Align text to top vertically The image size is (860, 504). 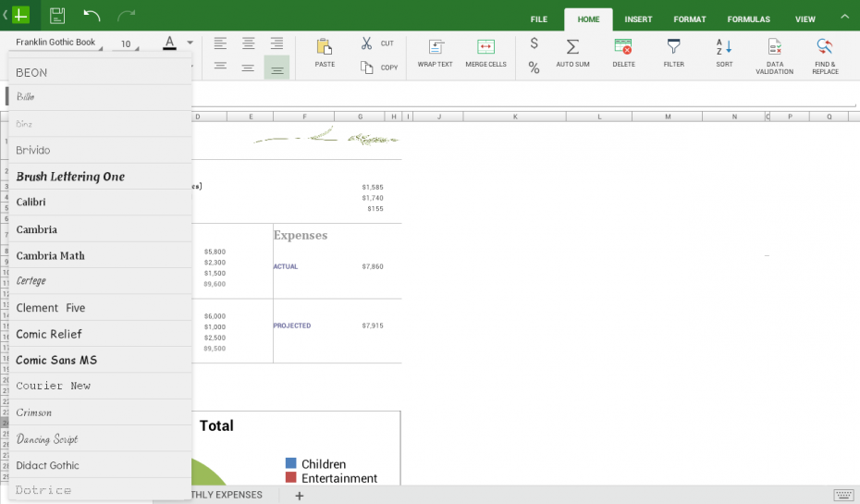220,66
